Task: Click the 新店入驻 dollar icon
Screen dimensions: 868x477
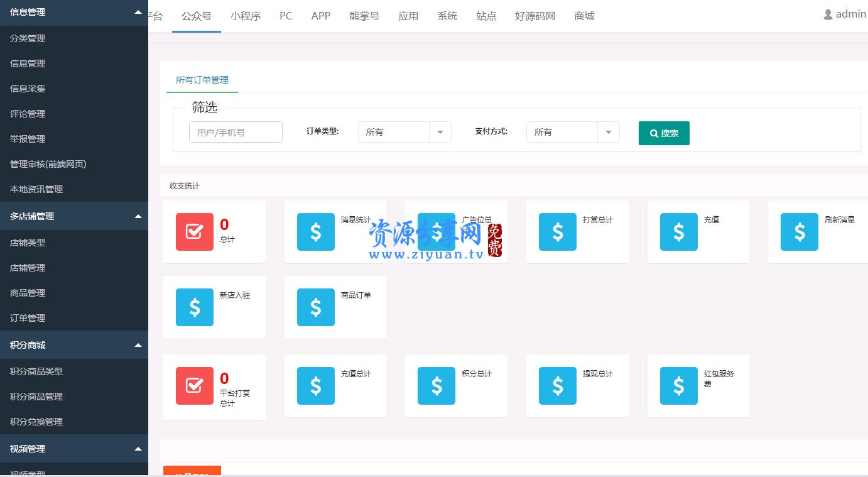Action: [x=195, y=307]
